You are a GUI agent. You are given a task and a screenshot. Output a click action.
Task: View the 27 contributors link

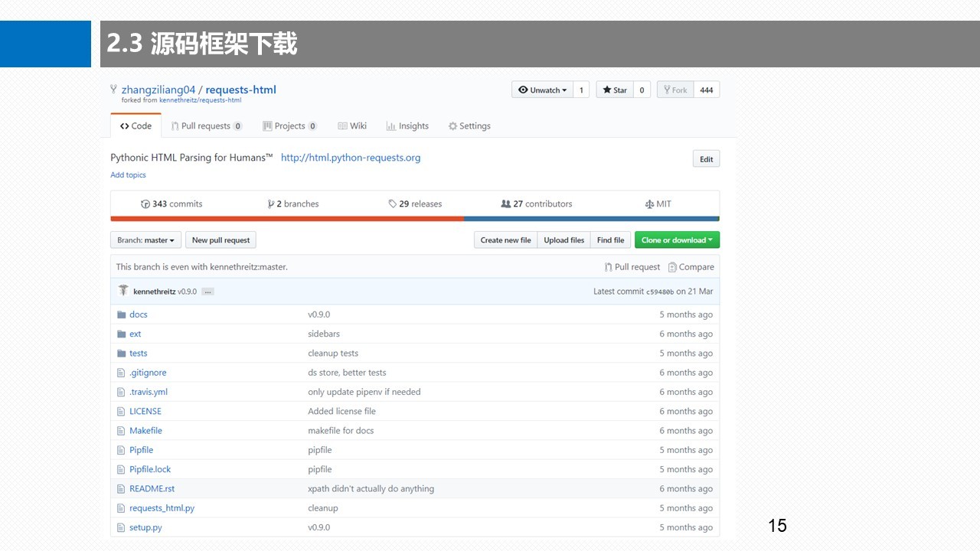pos(537,204)
